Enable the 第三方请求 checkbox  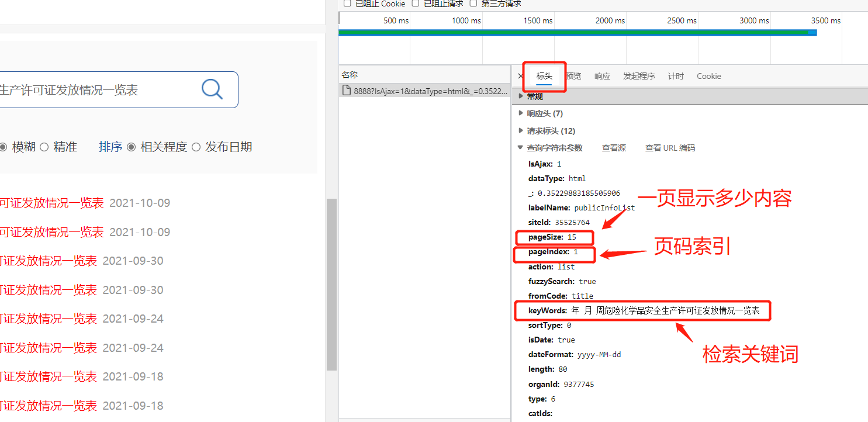point(473,4)
